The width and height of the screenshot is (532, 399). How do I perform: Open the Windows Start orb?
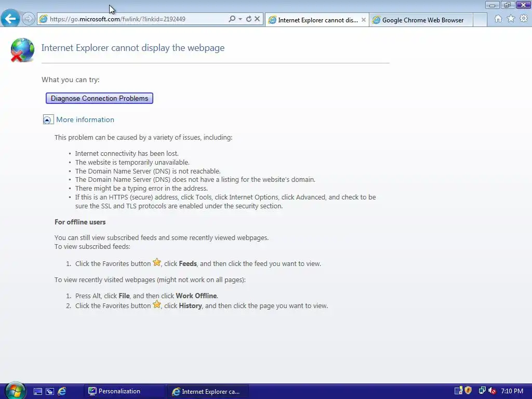15,391
